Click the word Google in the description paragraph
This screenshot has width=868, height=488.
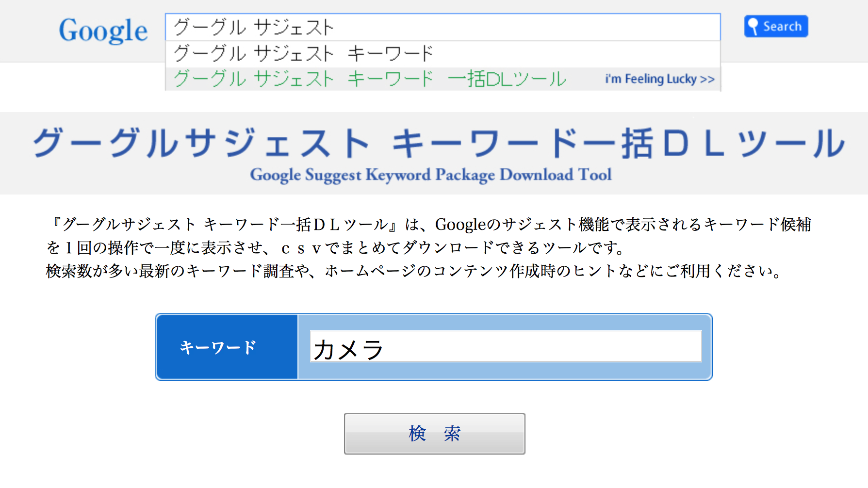[460, 224]
